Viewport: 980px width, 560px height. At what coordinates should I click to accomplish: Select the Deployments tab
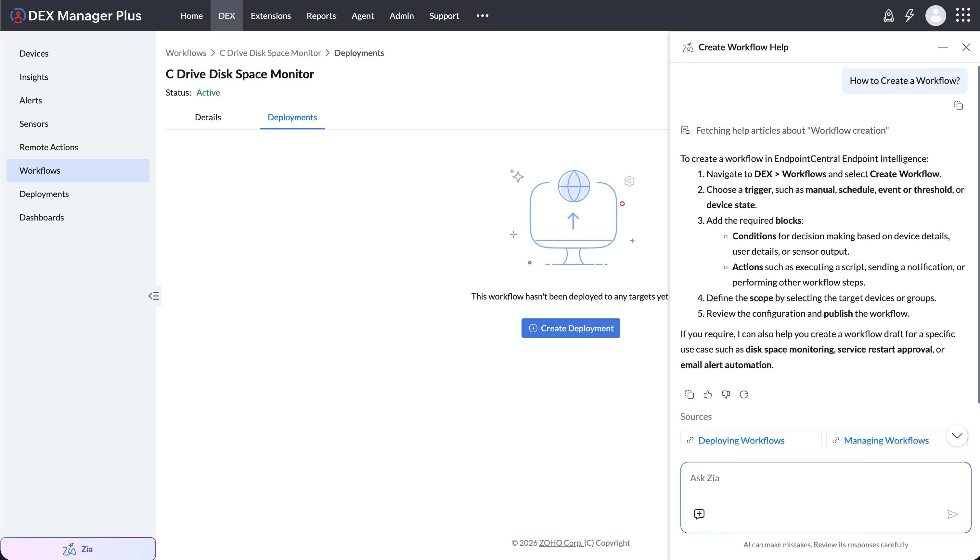(x=292, y=117)
